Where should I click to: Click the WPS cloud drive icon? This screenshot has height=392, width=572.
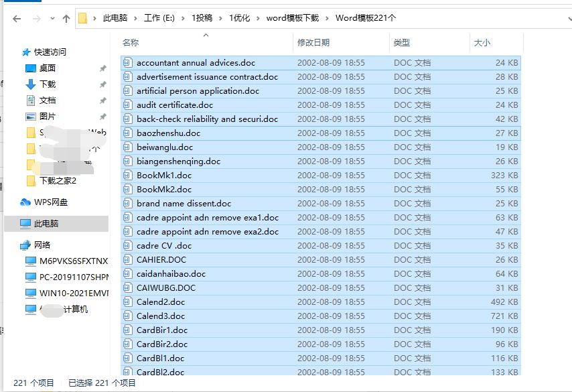pyautogui.click(x=25, y=202)
